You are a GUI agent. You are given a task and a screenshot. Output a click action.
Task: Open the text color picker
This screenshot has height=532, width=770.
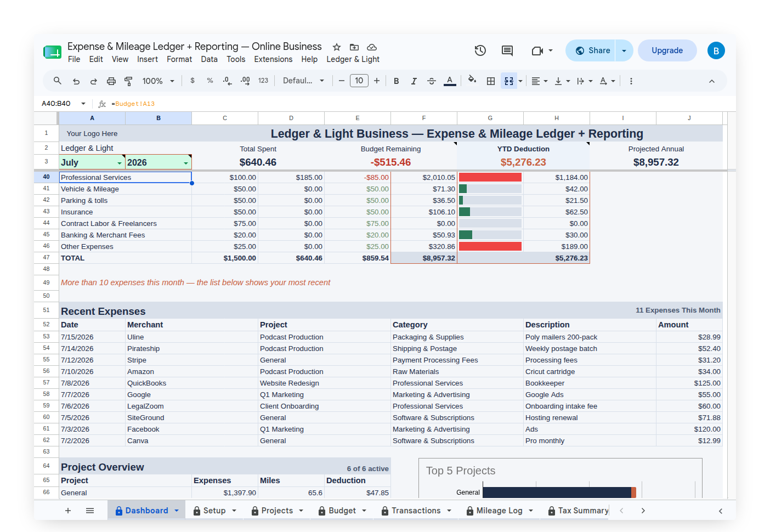click(x=450, y=81)
